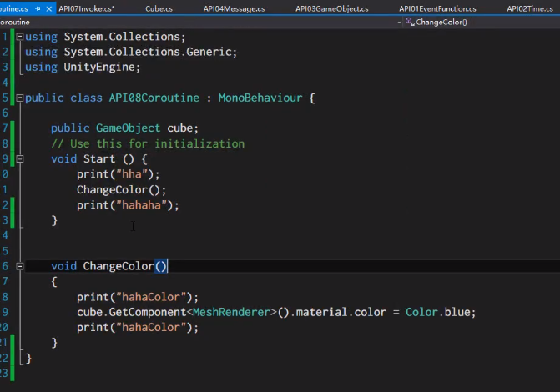Click the cube variable in declaration
The height and width of the screenshot is (392, 560).
pyautogui.click(x=179, y=128)
